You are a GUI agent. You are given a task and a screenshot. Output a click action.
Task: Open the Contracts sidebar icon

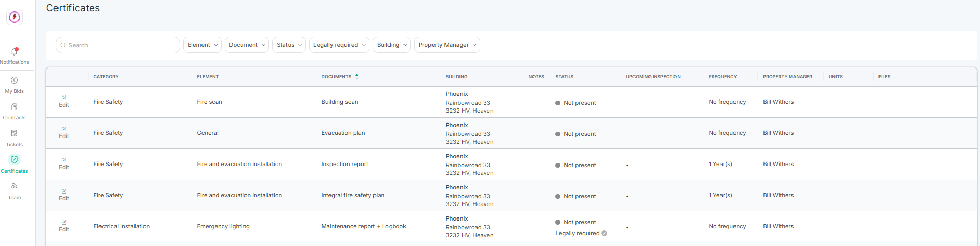15,107
